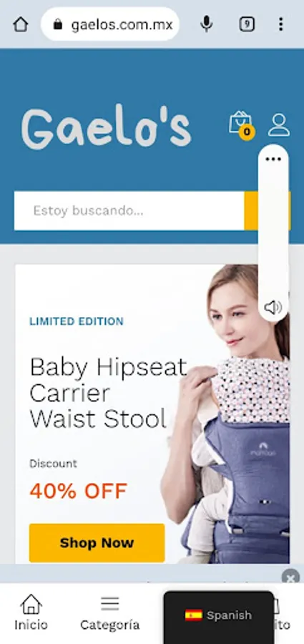Click the Estoy buscando search field

coord(129,210)
